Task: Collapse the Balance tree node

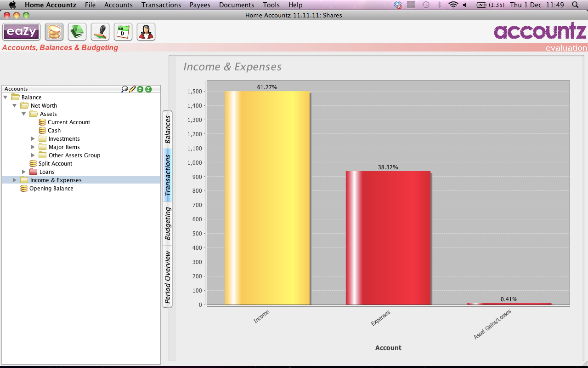Action: click(x=6, y=97)
